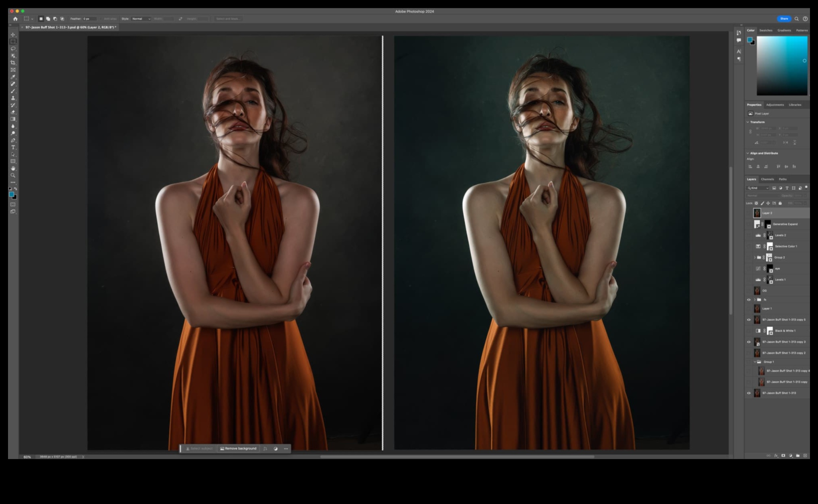Screen dimensions: 818x504
Task: Select the Crop tool
Action: [x=13, y=63]
